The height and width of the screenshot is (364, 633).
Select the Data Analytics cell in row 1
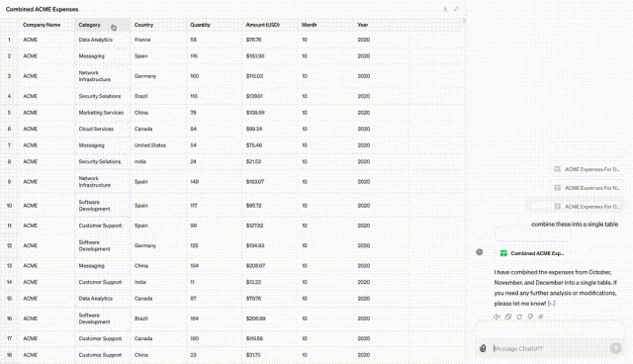point(102,40)
